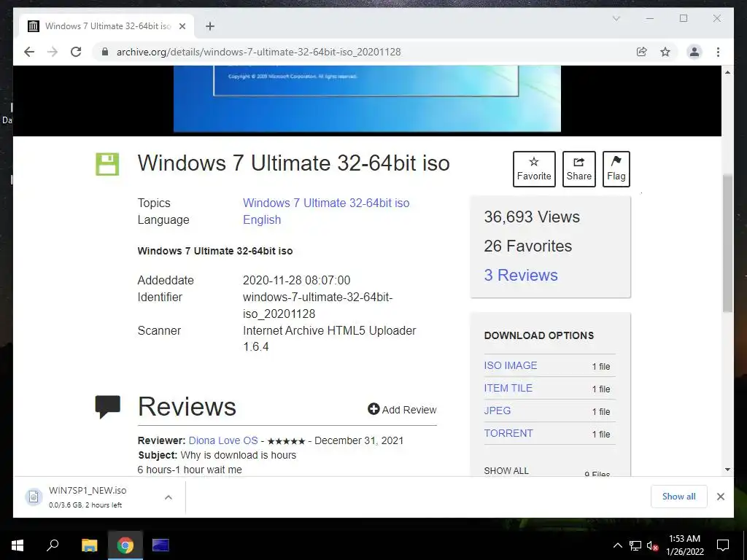The width and height of the screenshot is (747, 560).
Task: Click the Favorite star button
Action: 534,169
